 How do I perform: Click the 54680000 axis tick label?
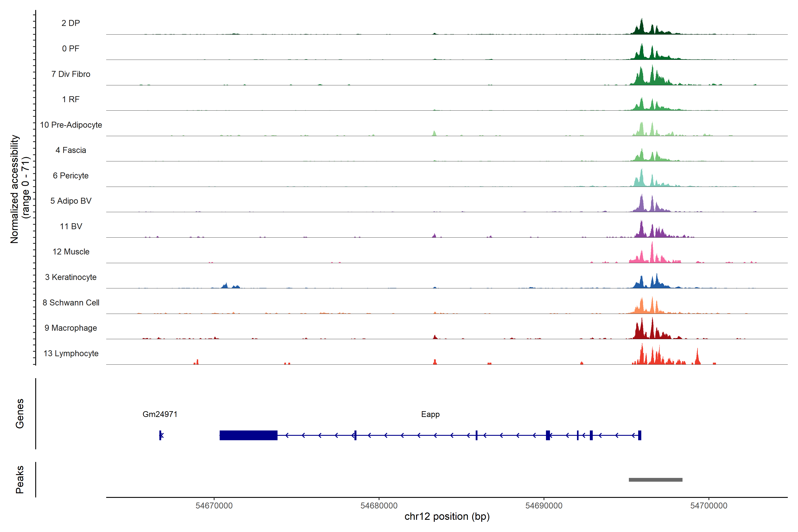point(379,506)
